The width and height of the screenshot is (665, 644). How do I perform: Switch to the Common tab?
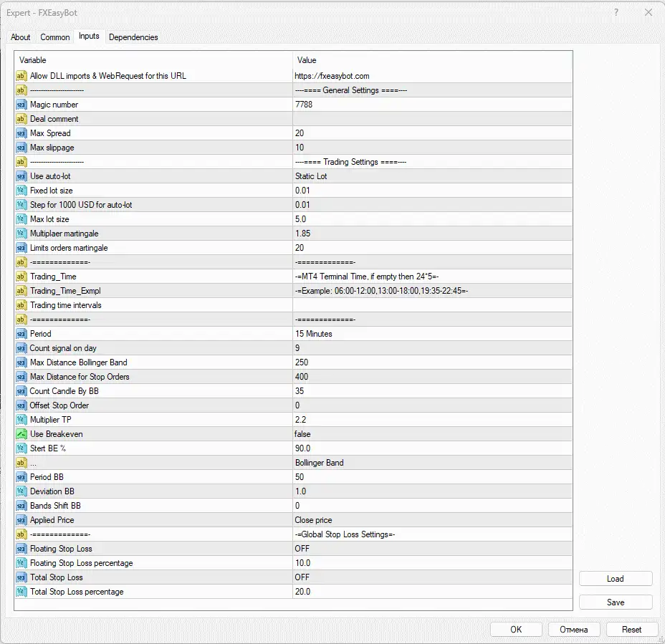(55, 37)
